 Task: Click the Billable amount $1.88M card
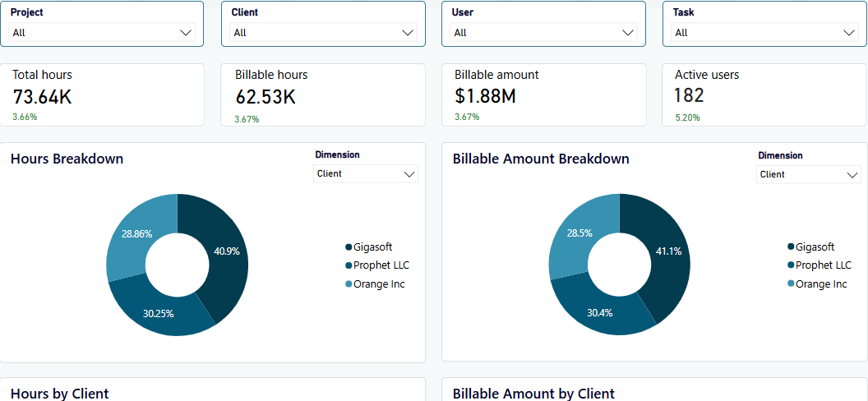(x=543, y=95)
